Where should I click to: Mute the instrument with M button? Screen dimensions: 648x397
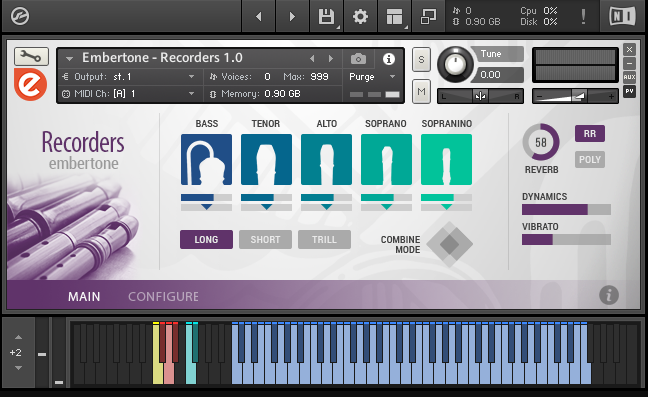click(421, 91)
